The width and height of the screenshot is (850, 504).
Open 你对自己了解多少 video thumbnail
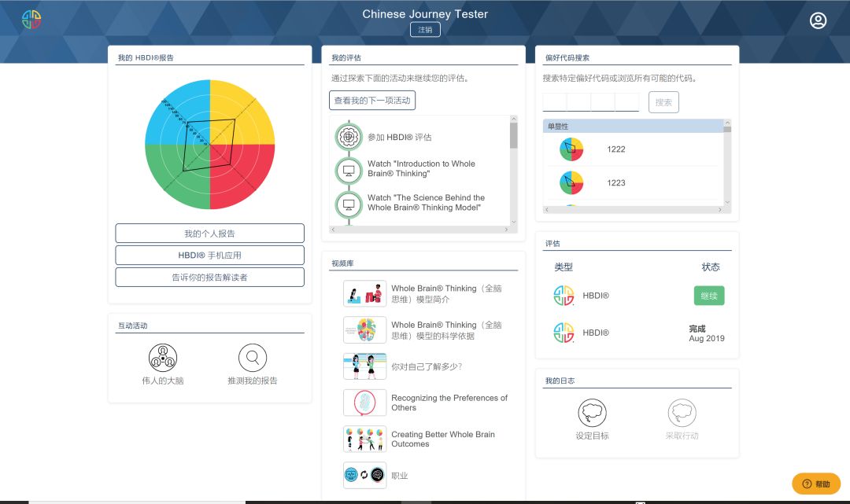[365, 366]
